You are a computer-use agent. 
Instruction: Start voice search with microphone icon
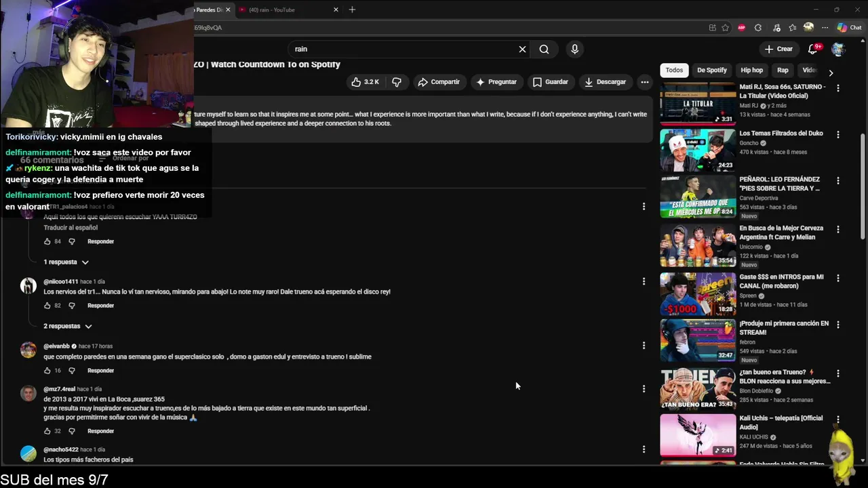(574, 49)
